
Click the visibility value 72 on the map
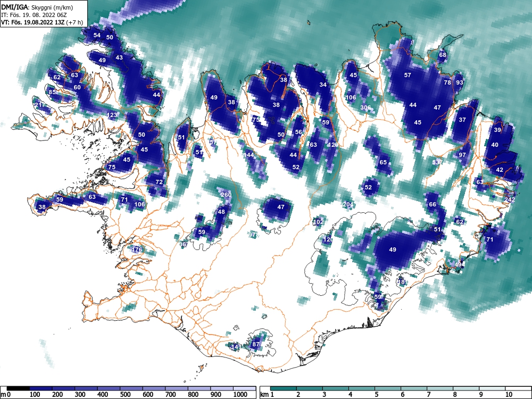point(159,182)
